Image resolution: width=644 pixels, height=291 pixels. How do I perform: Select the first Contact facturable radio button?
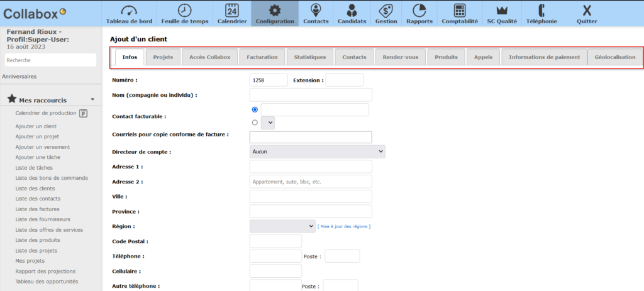[255, 109]
